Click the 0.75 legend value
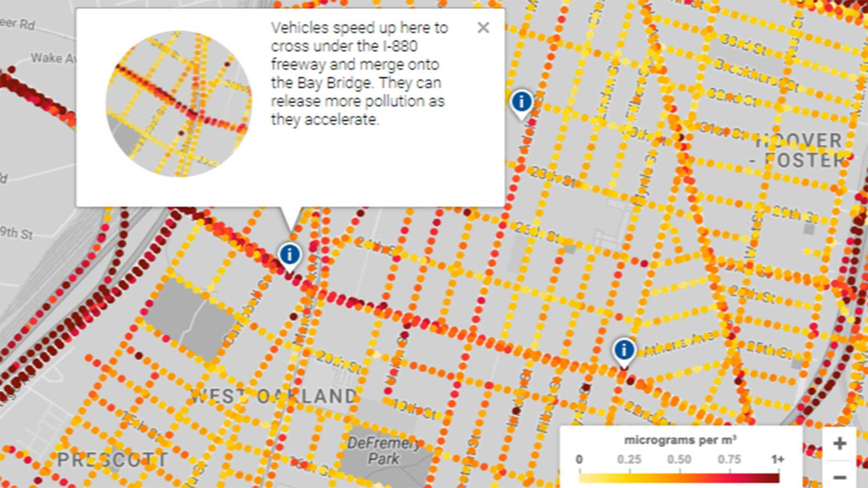 pyautogui.click(x=729, y=459)
